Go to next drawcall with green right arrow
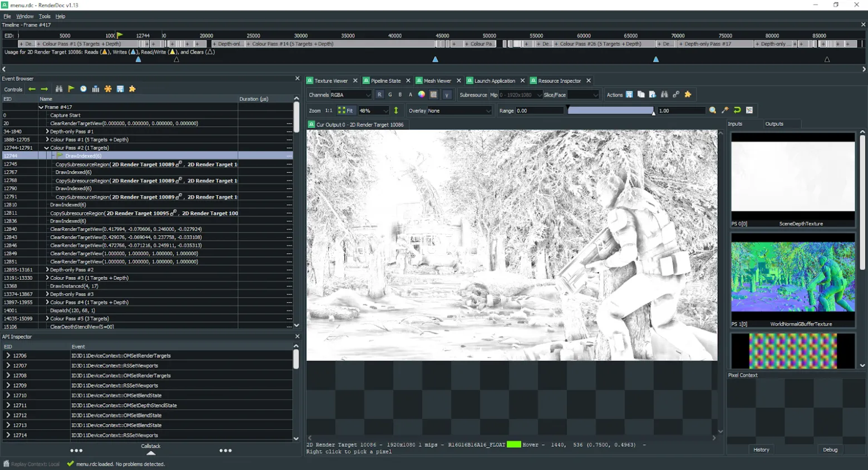The image size is (868, 470). pyautogui.click(x=45, y=89)
